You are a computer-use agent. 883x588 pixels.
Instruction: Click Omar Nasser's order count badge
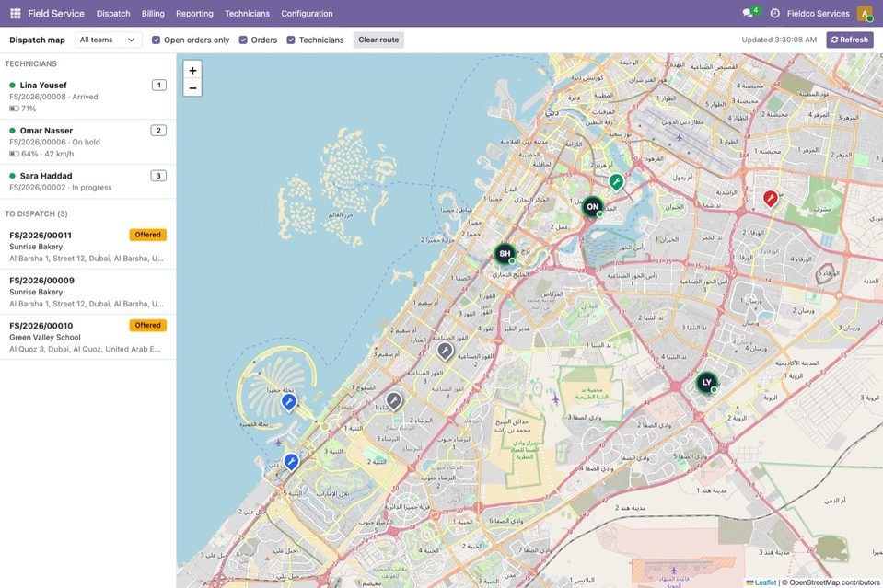coord(158,131)
